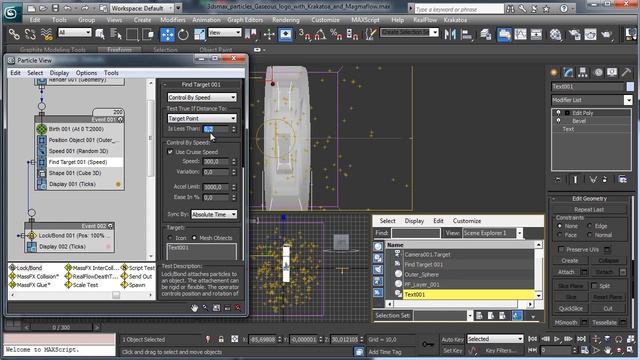Click the Tessellate button
The image size is (640, 360).
[x=604, y=322]
